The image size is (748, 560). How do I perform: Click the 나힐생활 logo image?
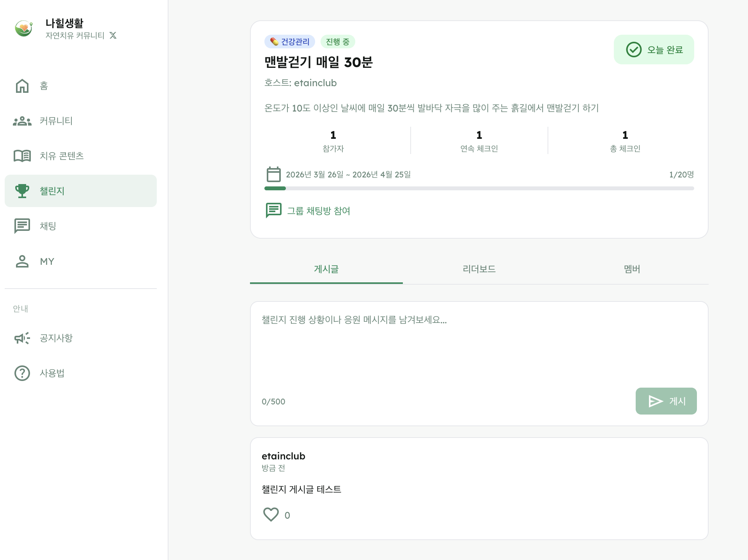(x=24, y=28)
